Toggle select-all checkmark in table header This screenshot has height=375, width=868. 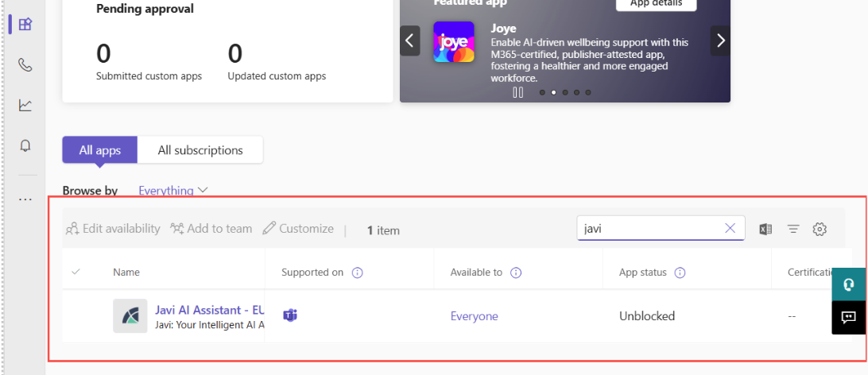[76, 272]
